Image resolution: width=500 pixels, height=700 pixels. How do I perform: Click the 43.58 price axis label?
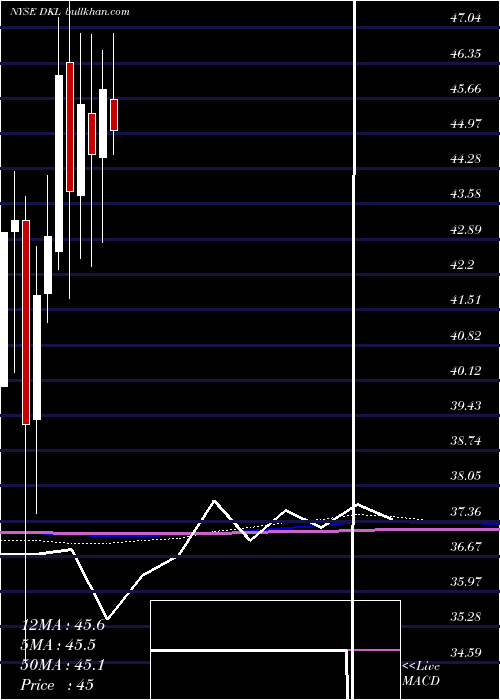[x=466, y=194]
